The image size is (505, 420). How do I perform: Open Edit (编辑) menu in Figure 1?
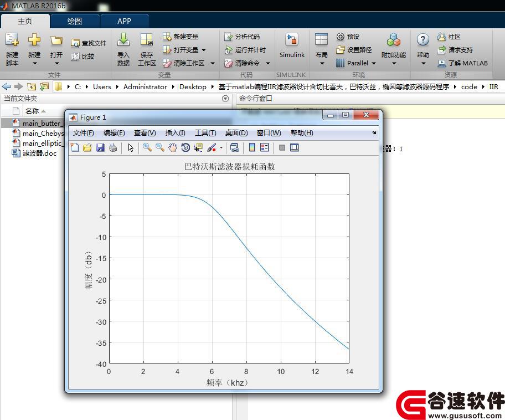click(114, 133)
